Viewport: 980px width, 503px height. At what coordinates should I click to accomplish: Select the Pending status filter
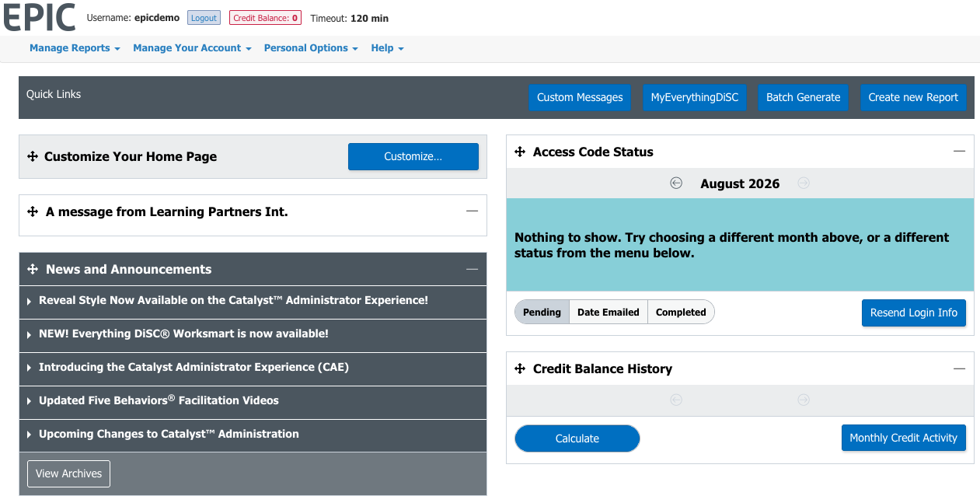pyautogui.click(x=542, y=313)
